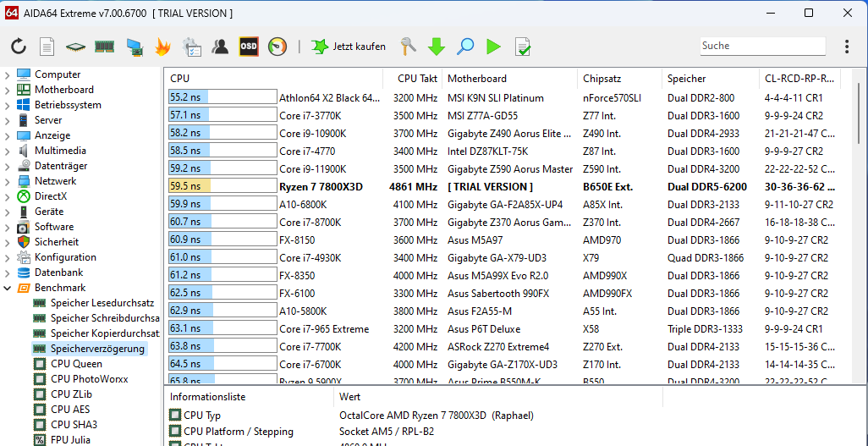Click the report checkmark icon
This screenshot has height=446, width=868.
click(x=523, y=47)
